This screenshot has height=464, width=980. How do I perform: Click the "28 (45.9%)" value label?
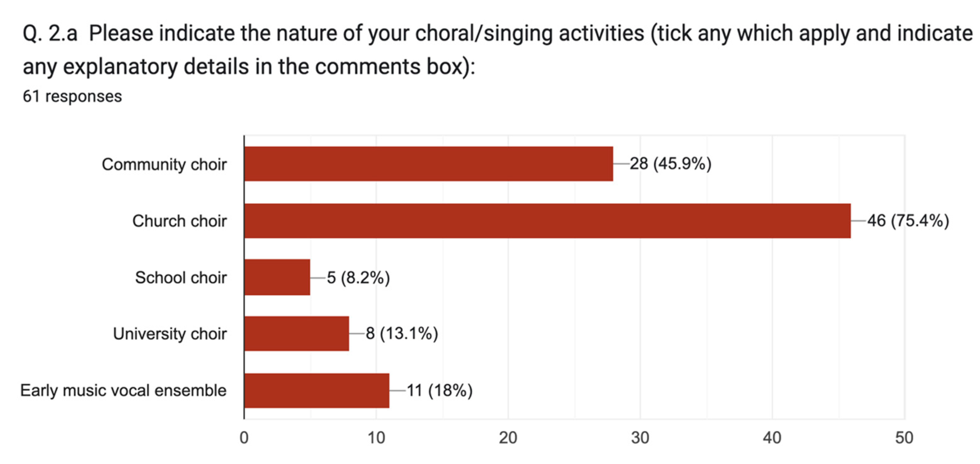670,164
